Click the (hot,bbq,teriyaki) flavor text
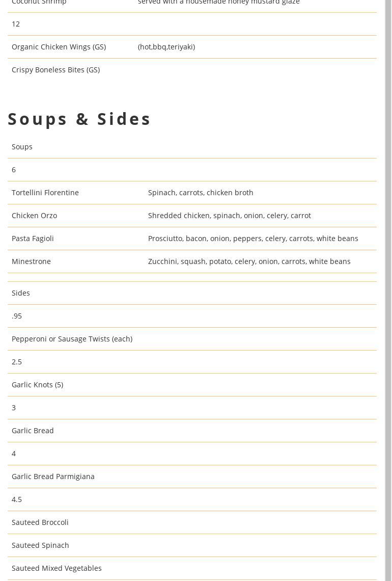 click(166, 47)
